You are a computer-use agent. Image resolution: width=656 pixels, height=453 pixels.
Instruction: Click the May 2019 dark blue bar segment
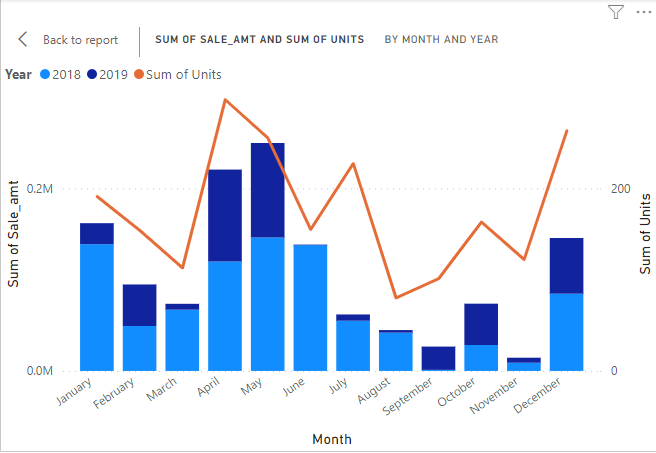pos(267,190)
